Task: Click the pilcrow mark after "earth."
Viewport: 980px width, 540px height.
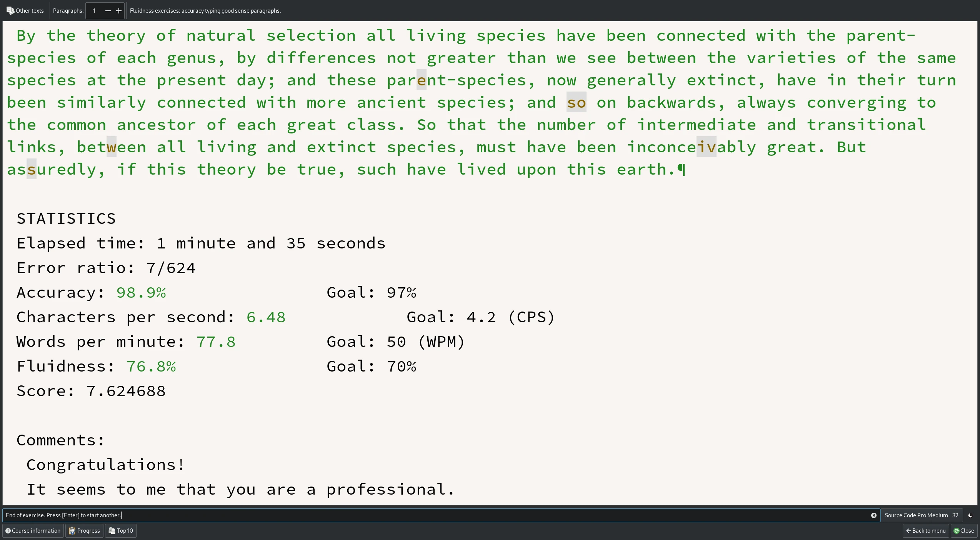Action: (681, 169)
